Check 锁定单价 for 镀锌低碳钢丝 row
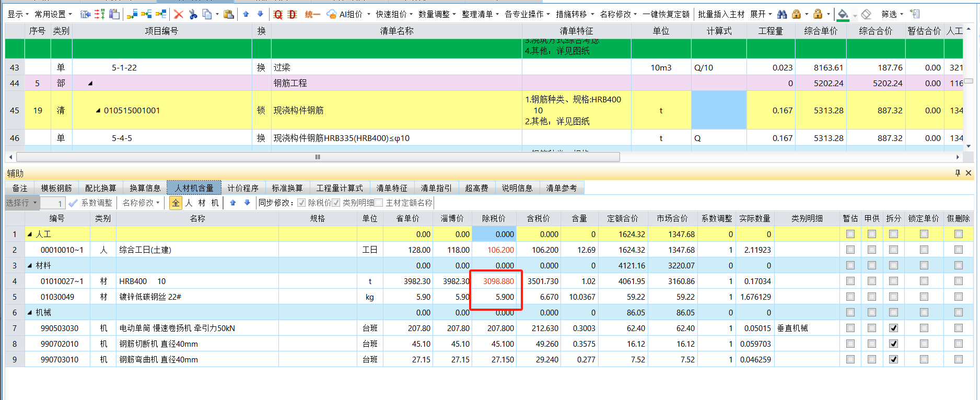 [x=924, y=297]
